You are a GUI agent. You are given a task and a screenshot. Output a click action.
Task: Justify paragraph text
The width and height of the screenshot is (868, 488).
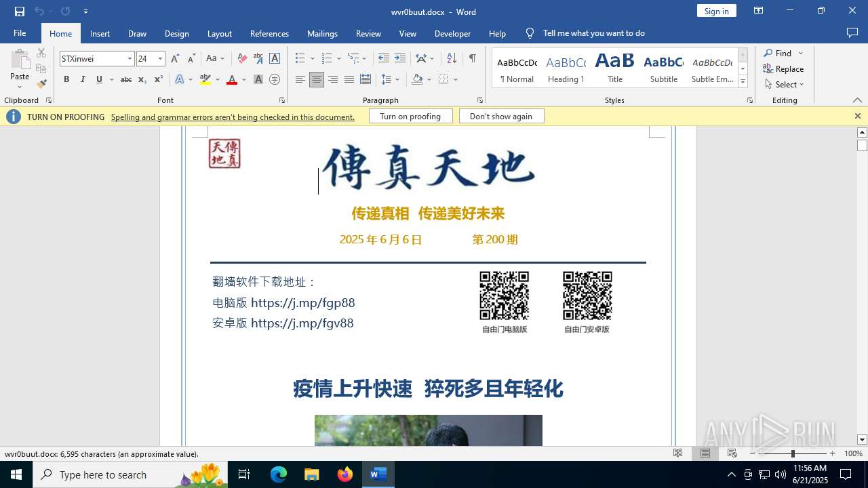coord(349,79)
